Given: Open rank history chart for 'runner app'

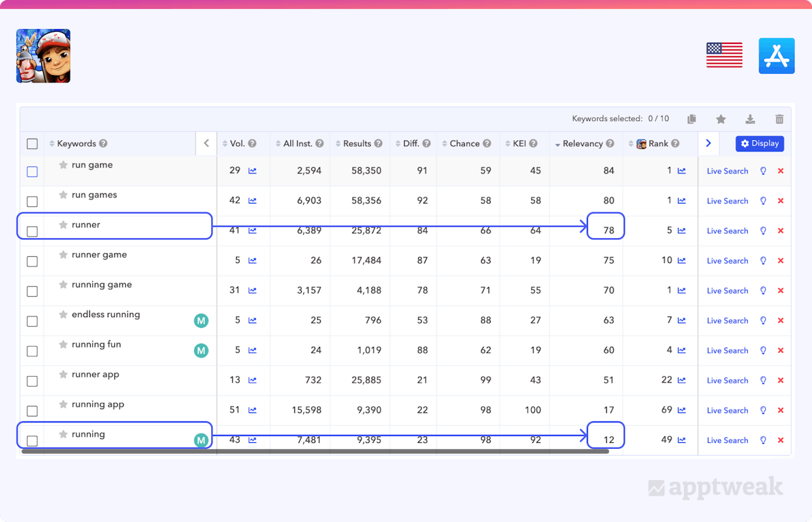Looking at the screenshot, I should (x=682, y=381).
